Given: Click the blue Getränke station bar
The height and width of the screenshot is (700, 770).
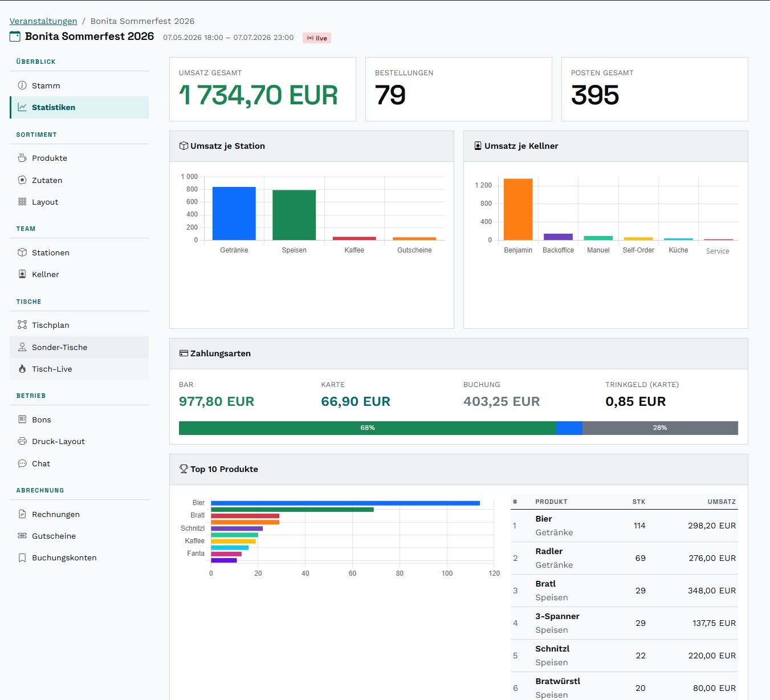Looking at the screenshot, I should coord(234,213).
